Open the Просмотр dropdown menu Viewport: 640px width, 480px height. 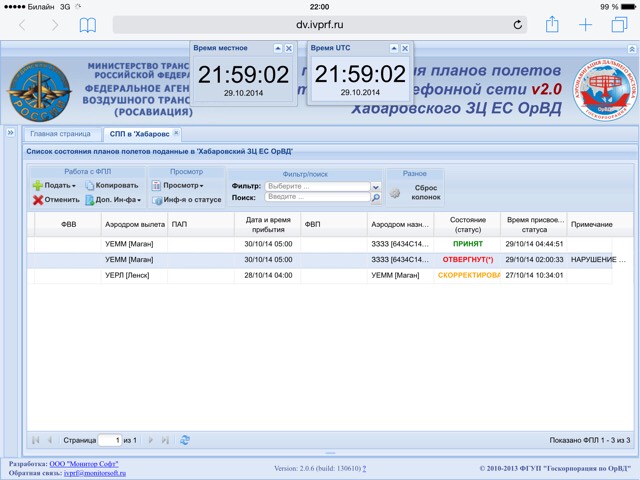pos(178,185)
